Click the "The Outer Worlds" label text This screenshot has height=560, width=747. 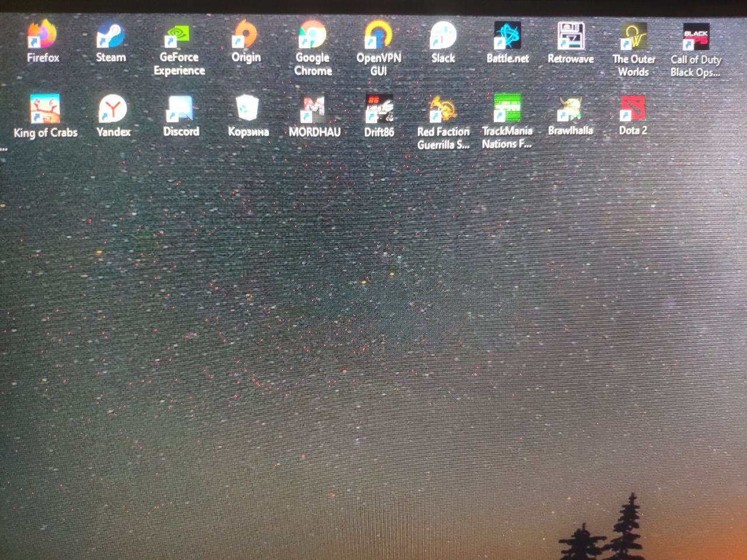pyautogui.click(x=634, y=65)
